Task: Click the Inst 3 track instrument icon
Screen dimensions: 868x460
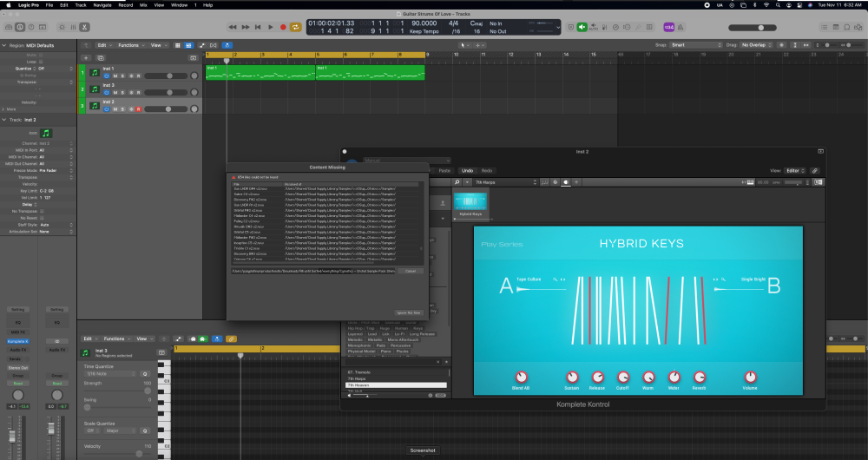Action: click(x=94, y=89)
